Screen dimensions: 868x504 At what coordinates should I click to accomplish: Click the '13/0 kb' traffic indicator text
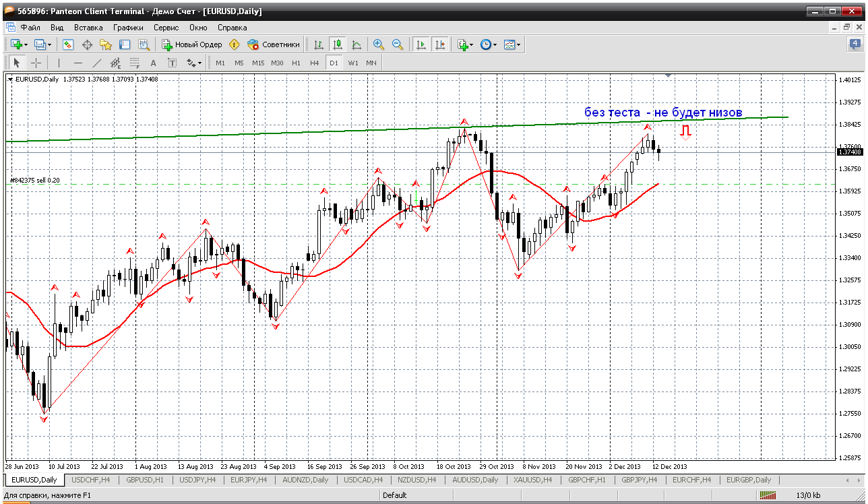coord(807,495)
